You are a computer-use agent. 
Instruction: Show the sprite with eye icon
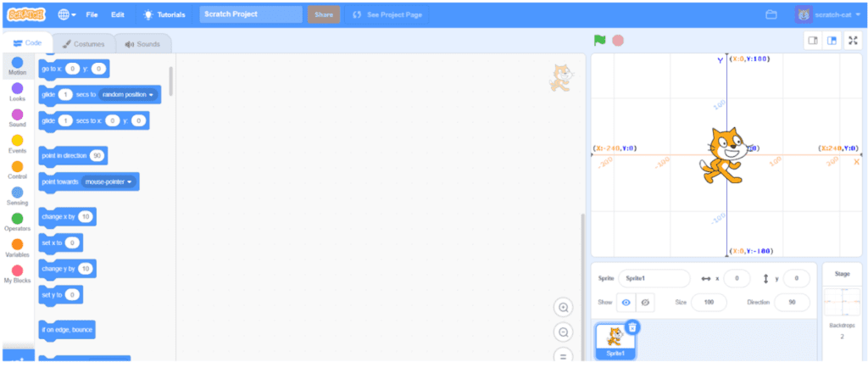pyautogui.click(x=626, y=302)
